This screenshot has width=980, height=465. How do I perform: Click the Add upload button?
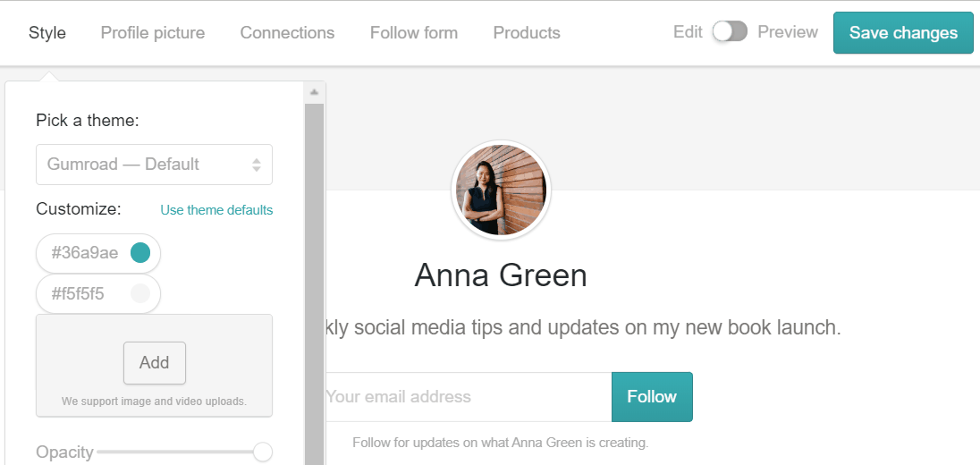point(155,363)
